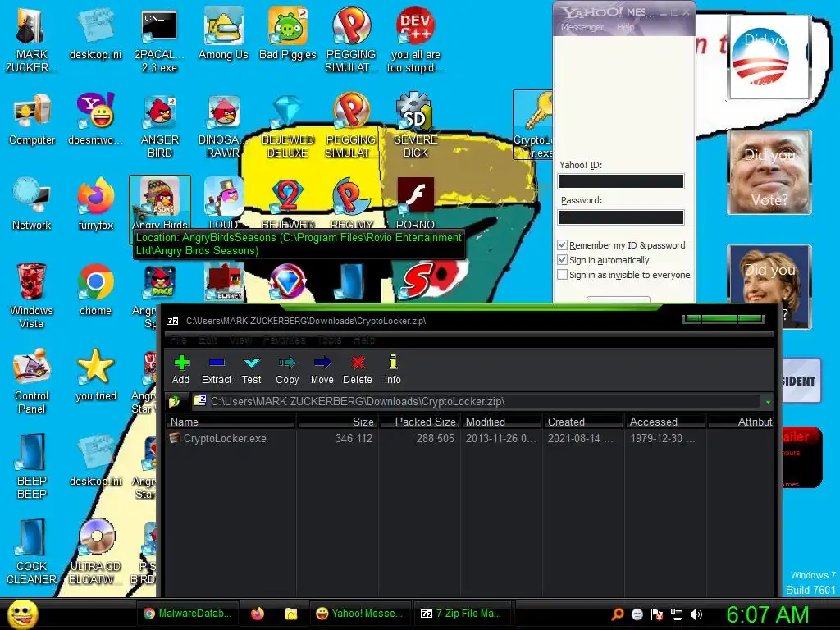Image resolution: width=840 pixels, height=630 pixels.
Task: Click the 6:07 AM taskbar clock
Action: 767,614
